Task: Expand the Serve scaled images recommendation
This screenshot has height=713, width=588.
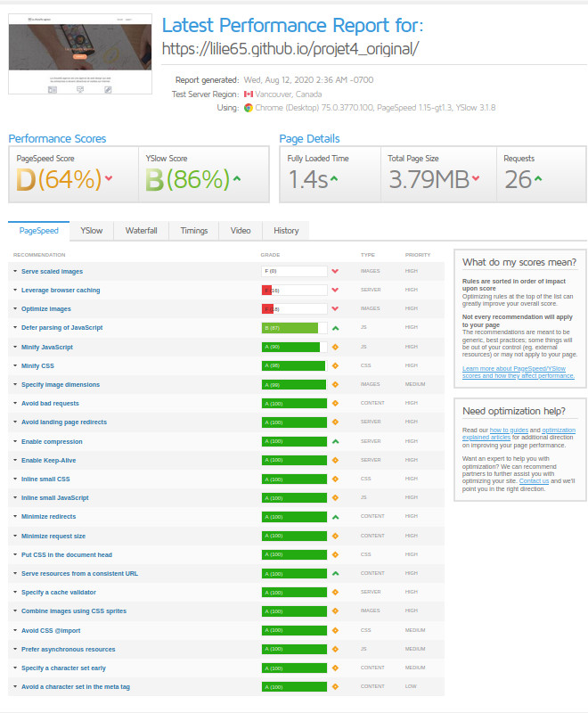Action: [52, 271]
